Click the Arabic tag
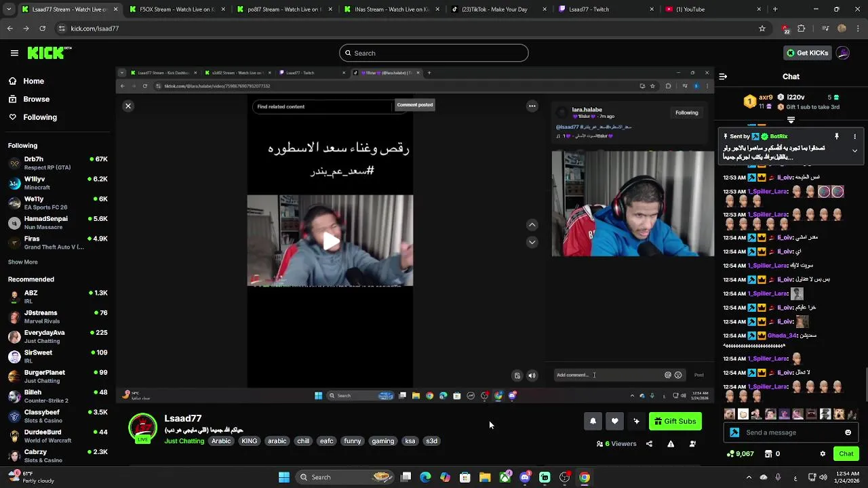The width and height of the screenshot is (868, 488). coord(221,441)
